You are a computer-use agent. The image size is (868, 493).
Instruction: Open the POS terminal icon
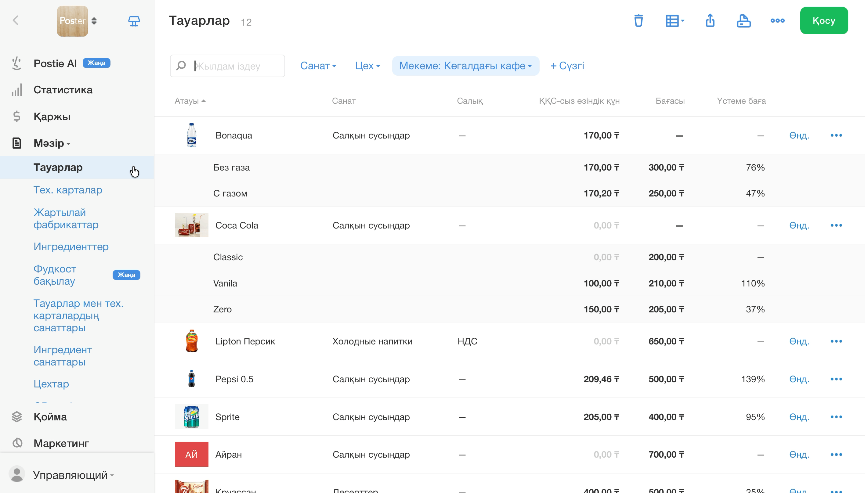click(x=134, y=21)
